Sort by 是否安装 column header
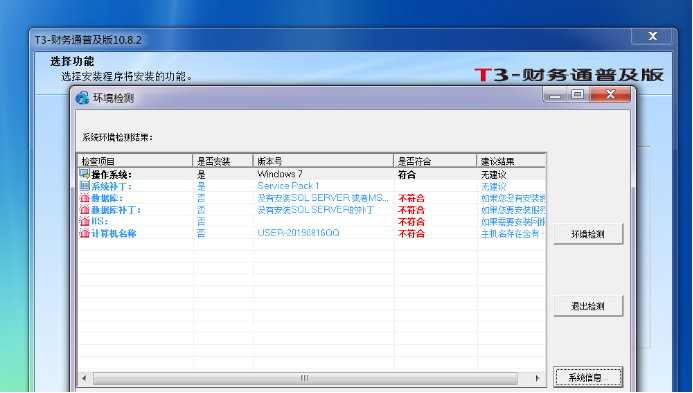Viewport: 693px width, 393px height. (223, 161)
